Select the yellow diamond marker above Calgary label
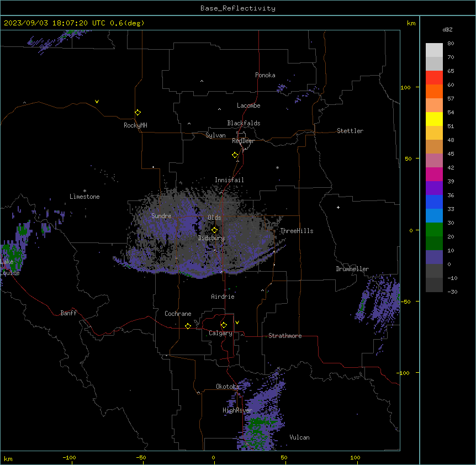The height and width of the screenshot is (465, 476). 224,325
